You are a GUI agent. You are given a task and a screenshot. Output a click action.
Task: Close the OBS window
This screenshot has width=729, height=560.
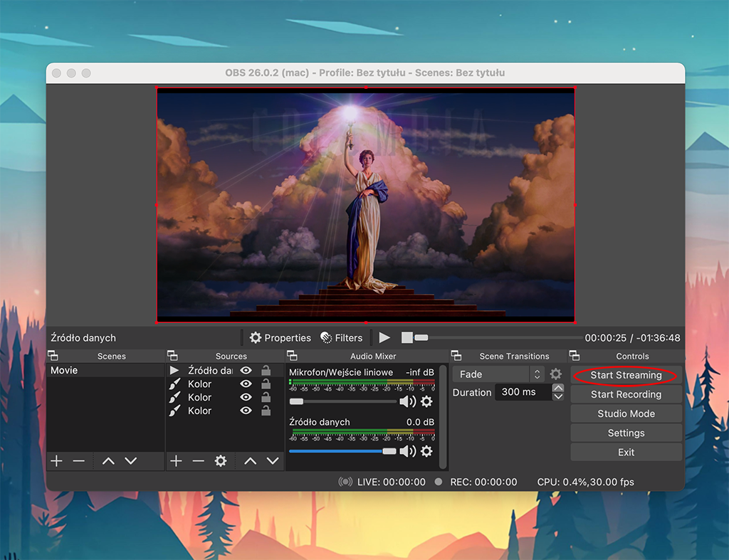point(57,73)
